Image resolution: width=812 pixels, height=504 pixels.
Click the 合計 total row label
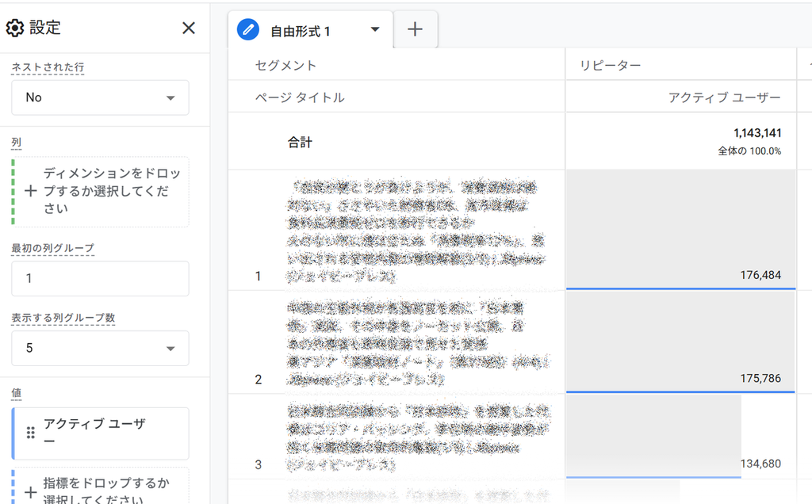(300, 143)
